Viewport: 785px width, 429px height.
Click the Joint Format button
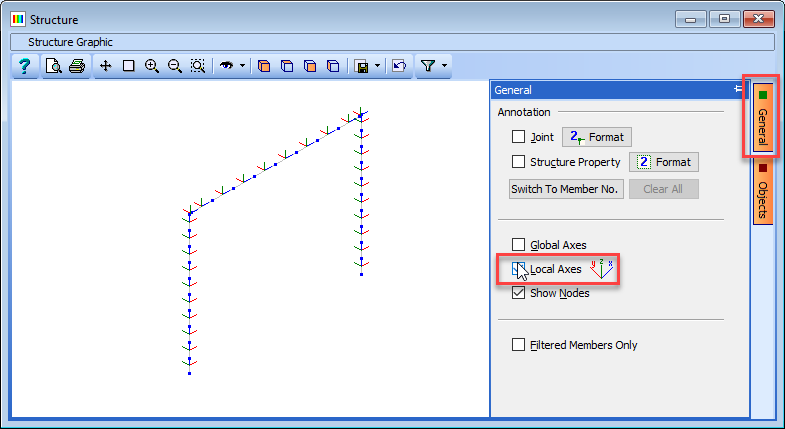597,137
